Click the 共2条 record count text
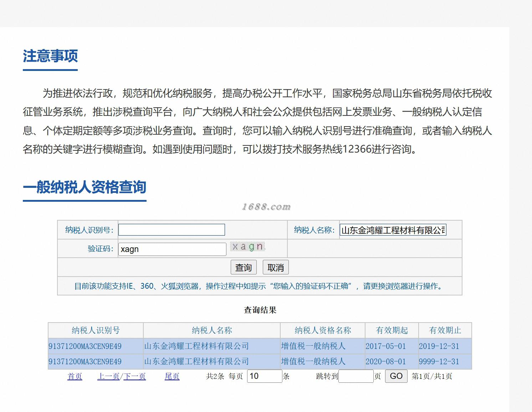 [x=215, y=376]
